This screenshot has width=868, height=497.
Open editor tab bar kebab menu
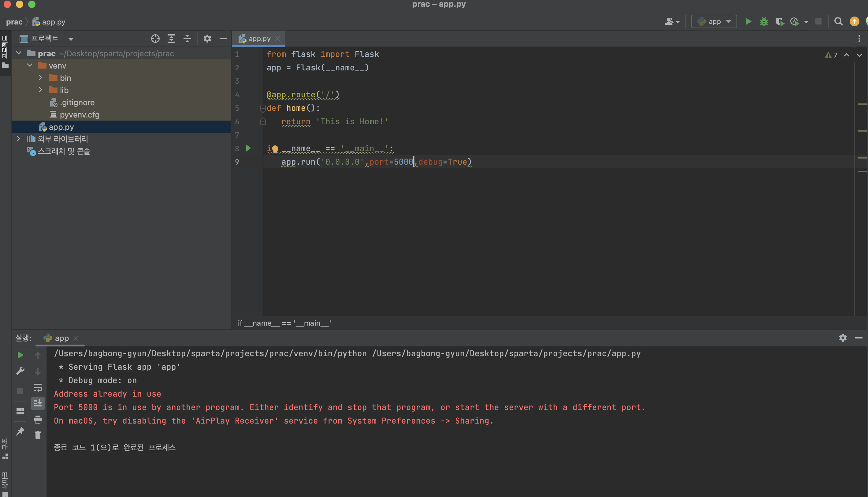tap(859, 39)
